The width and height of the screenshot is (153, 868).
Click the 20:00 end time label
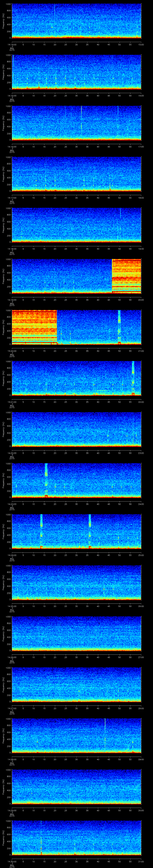pos(141,300)
